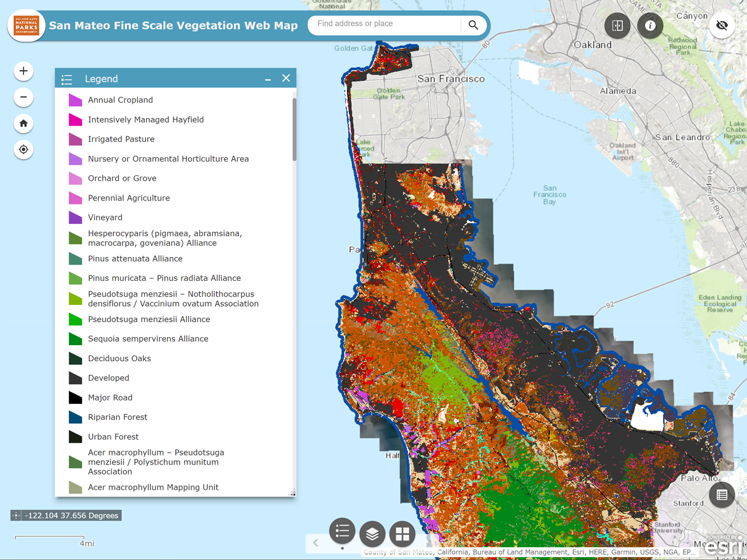This screenshot has width=747, height=560.
Task: Minimize the Legend panel
Action: tap(267, 78)
